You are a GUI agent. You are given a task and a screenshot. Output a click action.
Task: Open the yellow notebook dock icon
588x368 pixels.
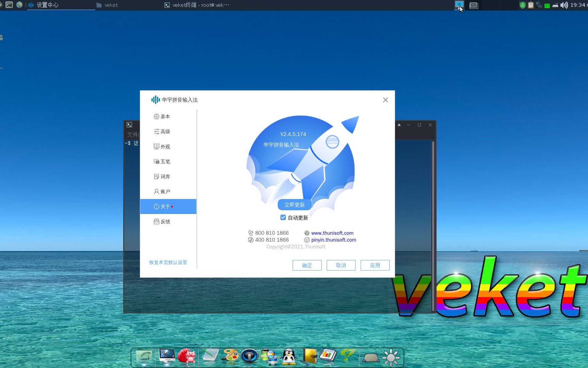[309, 356]
